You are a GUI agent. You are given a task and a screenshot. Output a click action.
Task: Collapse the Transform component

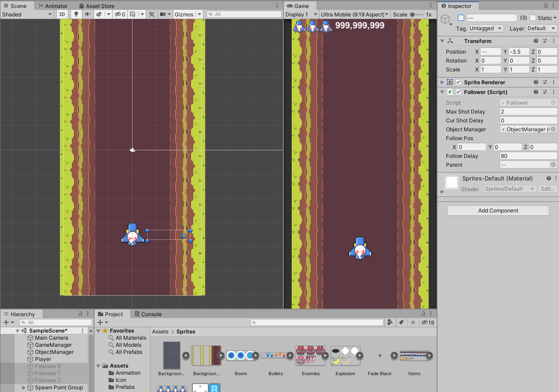[442, 41]
